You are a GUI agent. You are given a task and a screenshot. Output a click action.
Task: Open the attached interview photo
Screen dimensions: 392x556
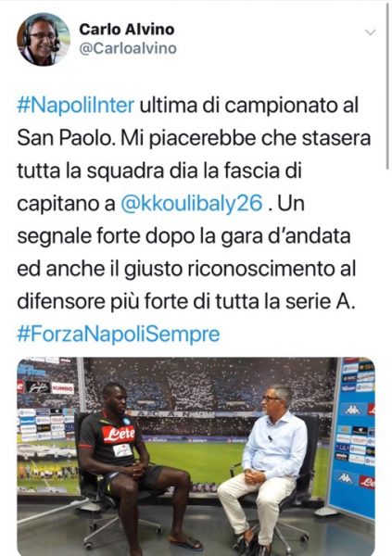coord(196,456)
